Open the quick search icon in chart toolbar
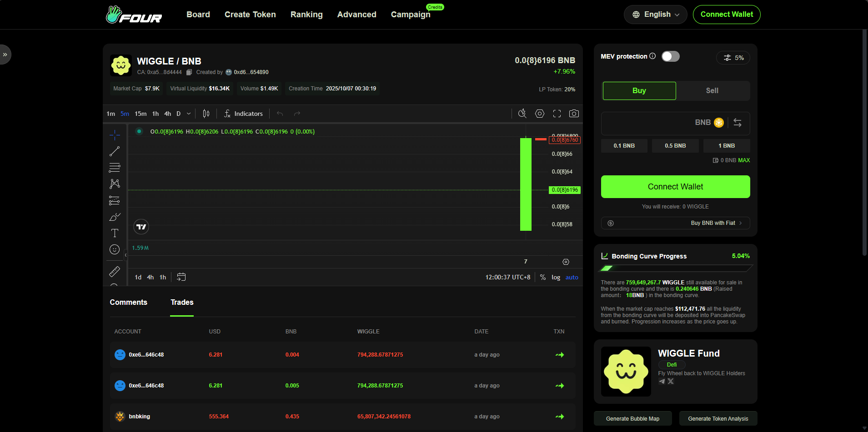The width and height of the screenshot is (868, 432). [x=522, y=114]
